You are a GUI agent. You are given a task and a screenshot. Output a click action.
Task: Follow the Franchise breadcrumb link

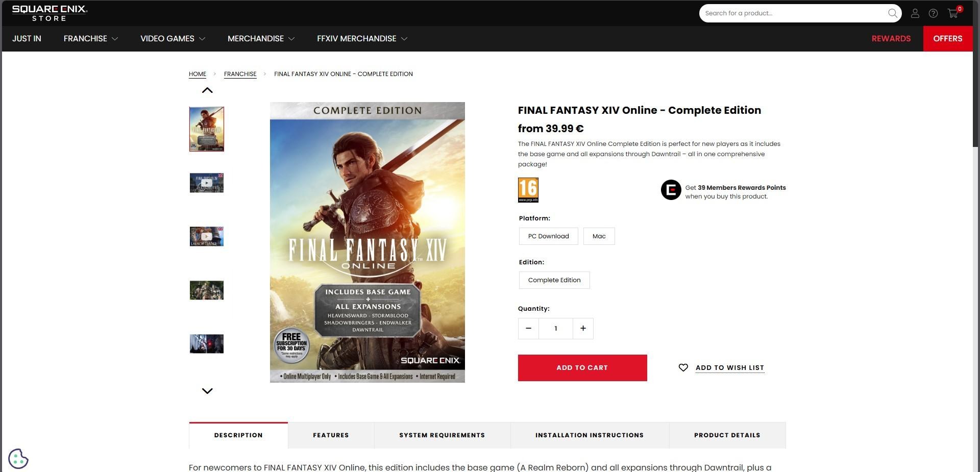pyautogui.click(x=240, y=74)
